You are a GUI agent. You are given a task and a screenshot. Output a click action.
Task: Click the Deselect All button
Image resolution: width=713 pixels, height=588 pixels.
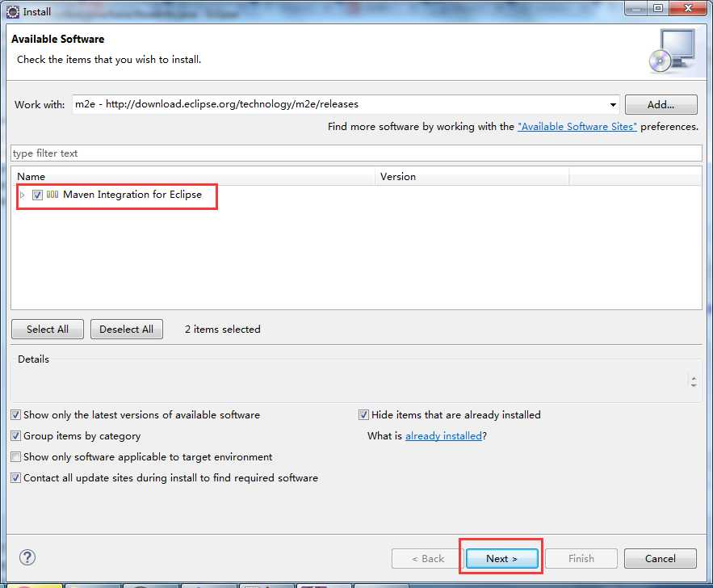127,330
